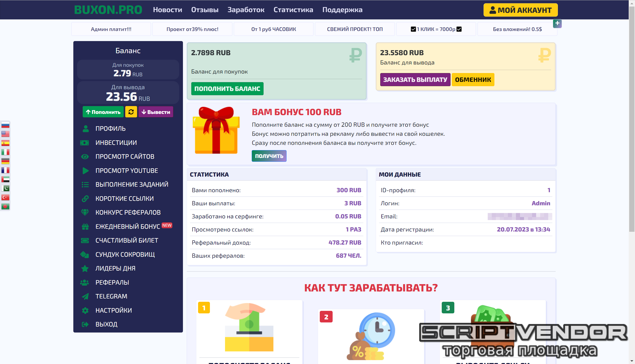This screenshot has height=364, width=635.
Task: Click the list icon for ВЫПОЛНЕНИЕ ЗАДАНИЙ
Action: [85, 184]
